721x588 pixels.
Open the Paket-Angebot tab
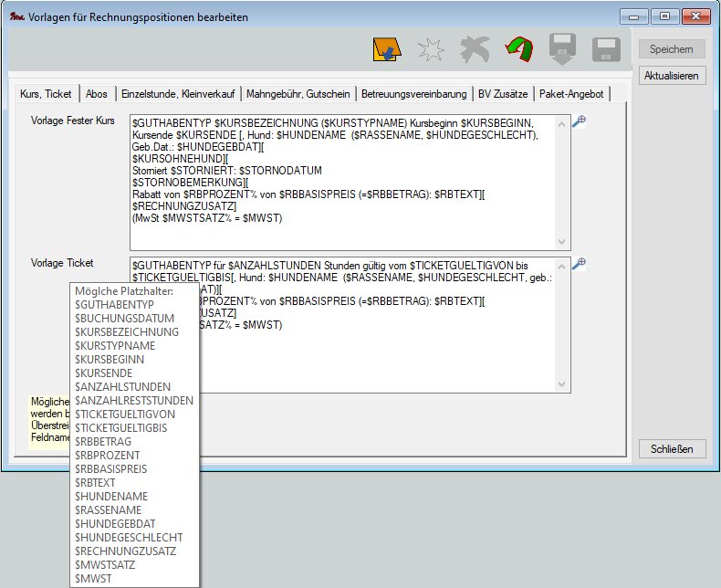tap(571, 94)
